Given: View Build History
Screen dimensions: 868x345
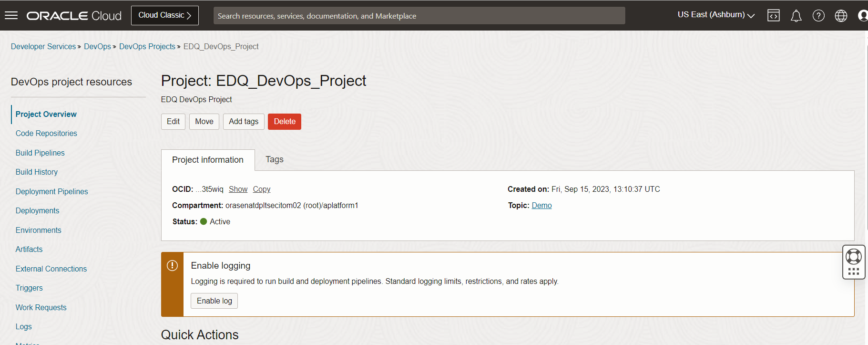Looking at the screenshot, I should [x=37, y=172].
